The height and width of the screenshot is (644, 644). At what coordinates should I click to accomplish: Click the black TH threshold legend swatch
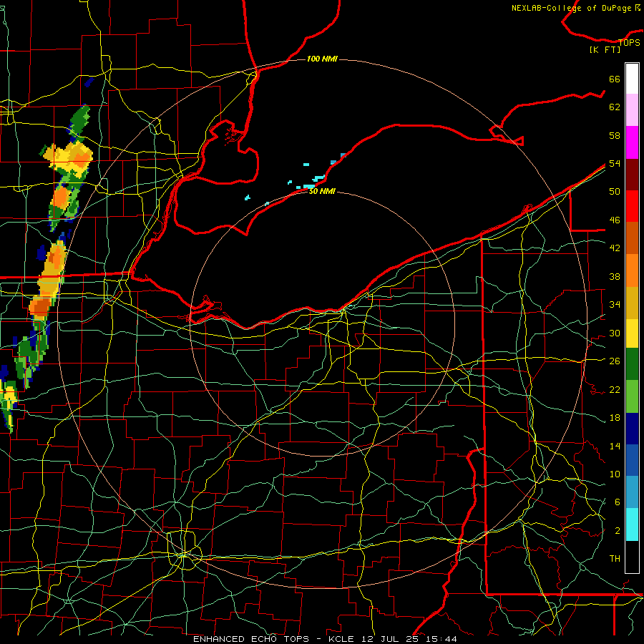(x=632, y=557)
